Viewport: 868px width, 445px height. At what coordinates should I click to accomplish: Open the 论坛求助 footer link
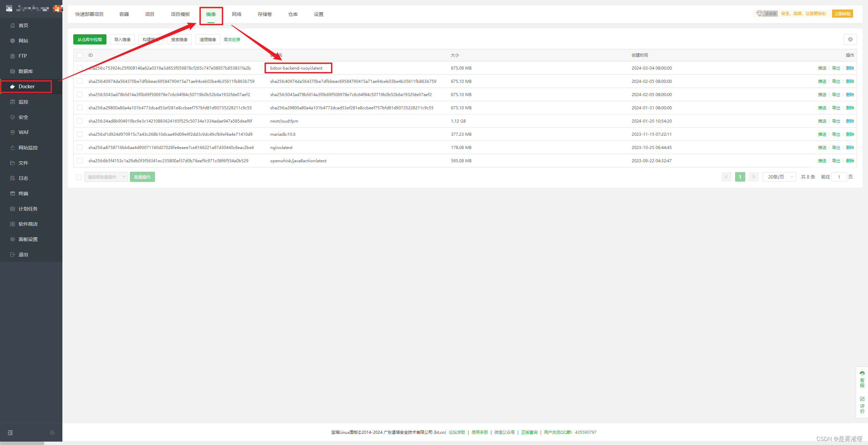coord(457,432)
